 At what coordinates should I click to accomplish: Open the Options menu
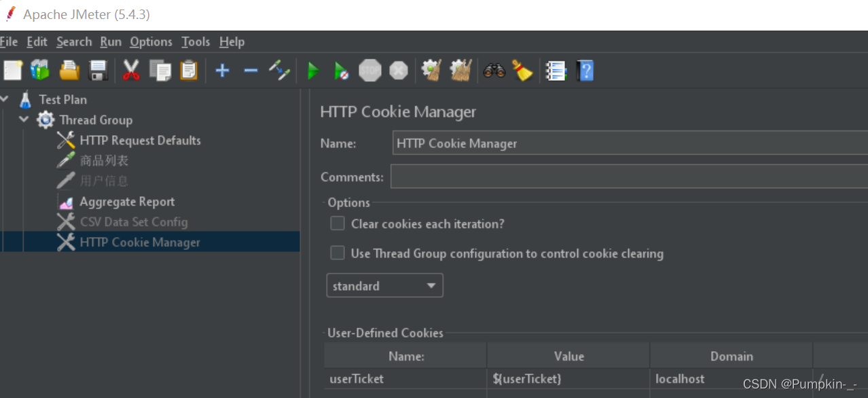point(151,41)
